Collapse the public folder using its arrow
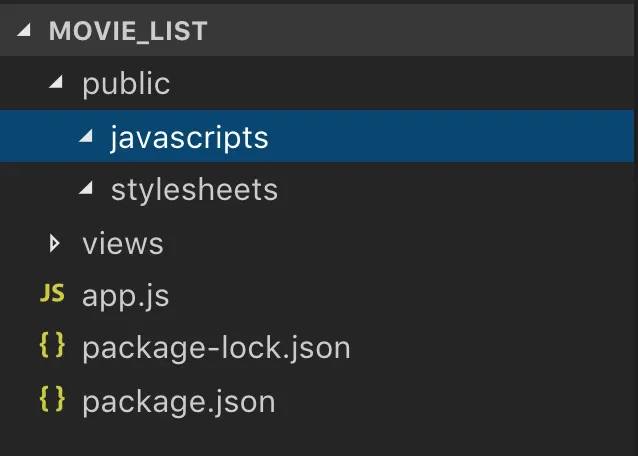638x456 pixels. pos(54,84)
